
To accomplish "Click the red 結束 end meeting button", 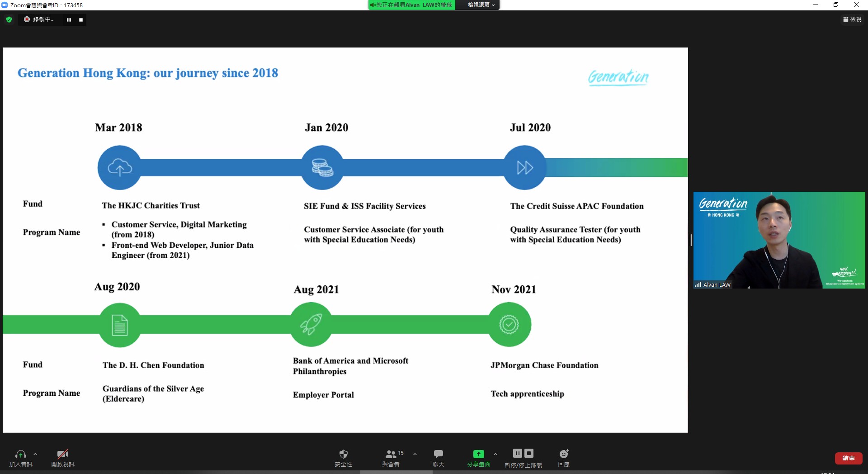I will point(849,458).
